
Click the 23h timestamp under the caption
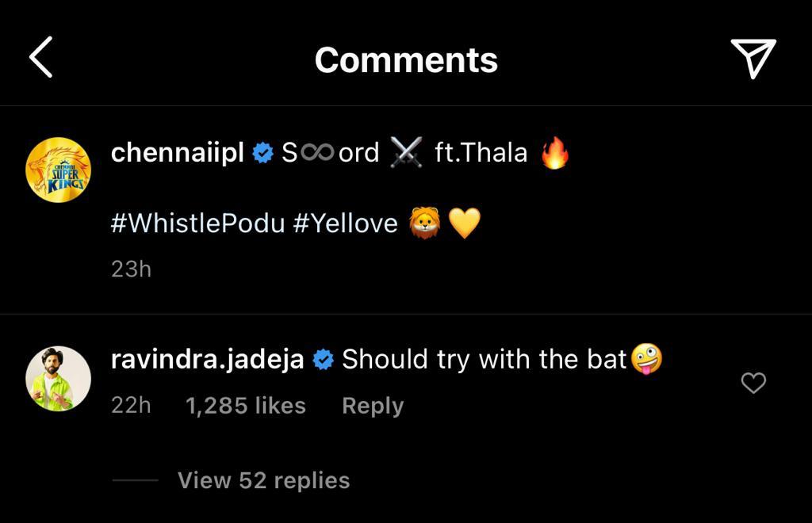pyautogui.click(x=131, y=269)
